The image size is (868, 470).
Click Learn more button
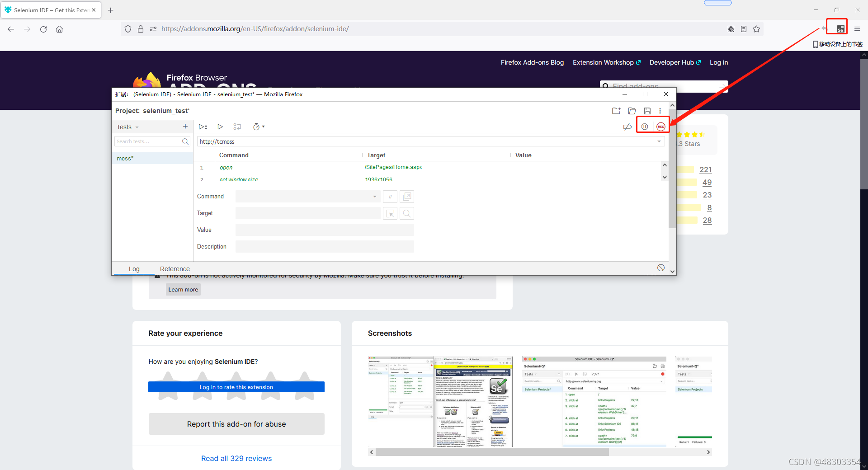click(183, 290)
